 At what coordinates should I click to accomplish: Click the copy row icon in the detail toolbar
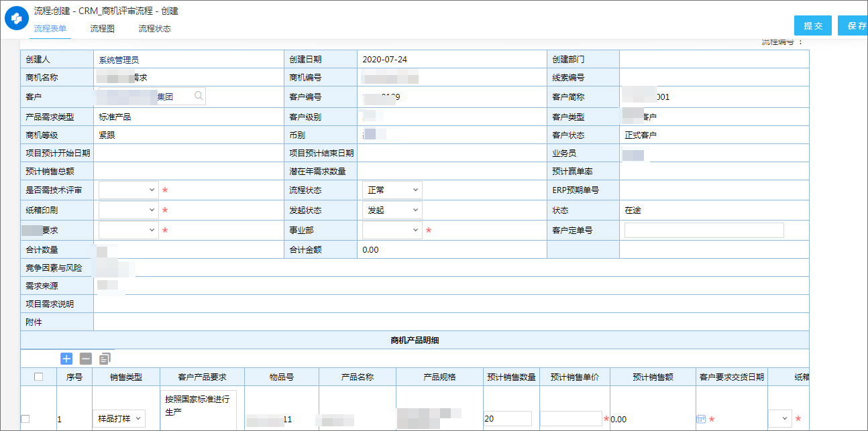tap(104, 359)
